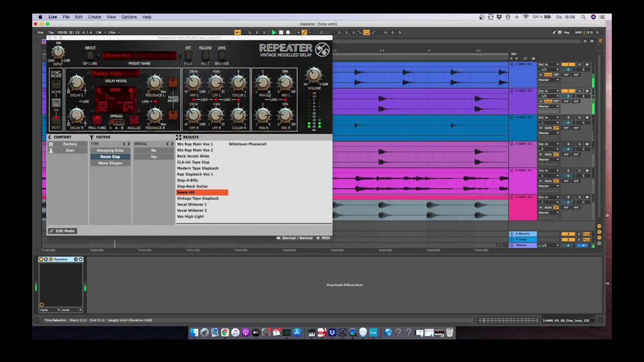Image resolution: width=644 pixels, height=362 pixels.
Task: Open the View menu
Action: point(111,17)
